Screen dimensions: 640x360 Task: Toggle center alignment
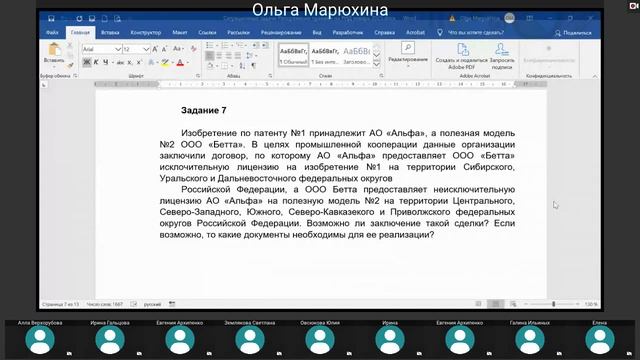tap(219, 56)
